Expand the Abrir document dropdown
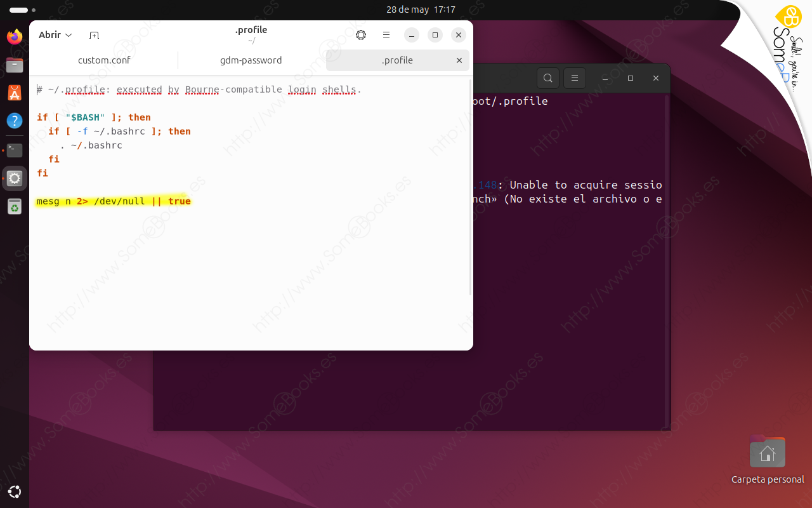Viewport: 812px width, 508px height. (x=55, y=35)
